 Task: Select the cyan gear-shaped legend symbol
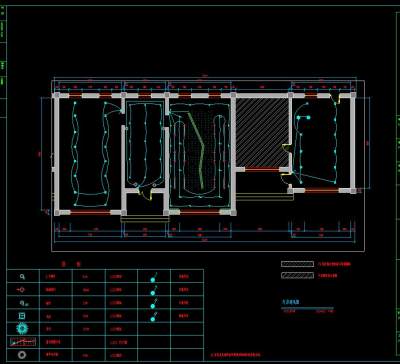pos(22,329)
